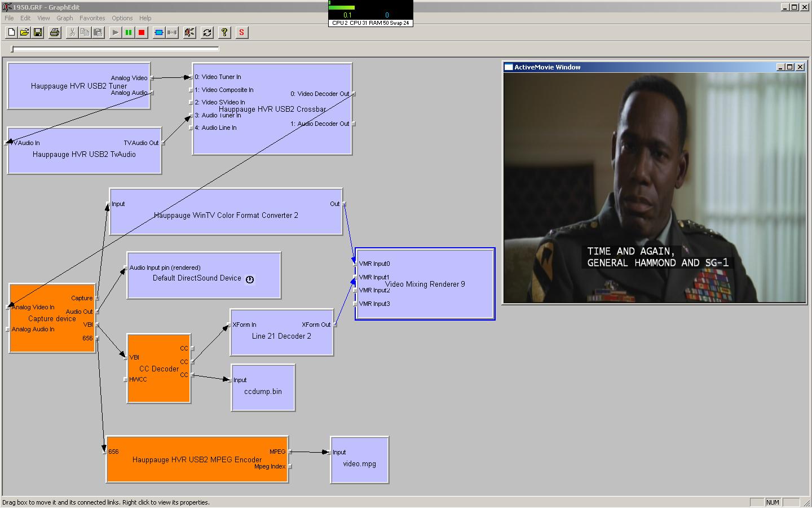Screen dimensions: 812x508
Task: Click the video frame in ActiveMovie Window
Action: pyautogui.click(x=655, y=187)
